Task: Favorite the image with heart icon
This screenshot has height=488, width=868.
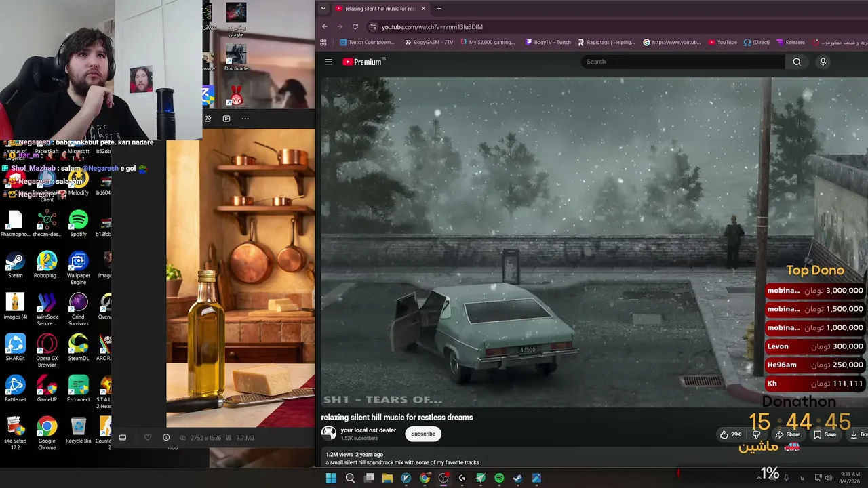Action: [x=148, y=438]
